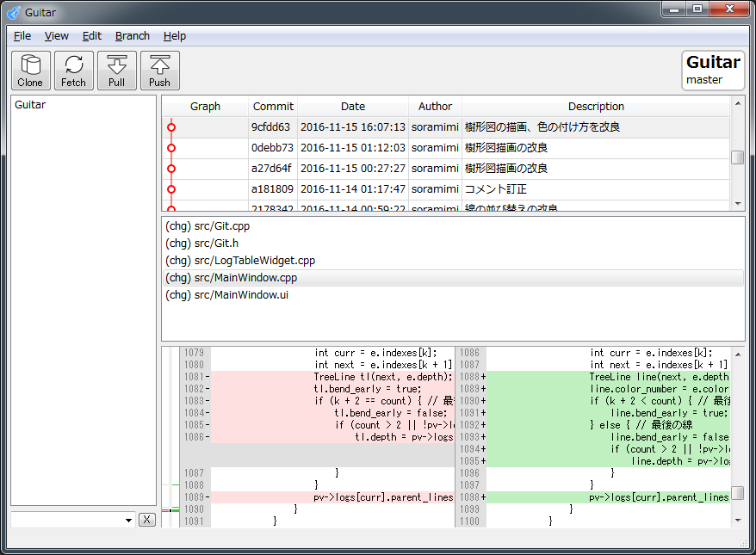Select commit hash 0debb73
Viewport: 756px width, 555px height.
click(x=272, y=148)
